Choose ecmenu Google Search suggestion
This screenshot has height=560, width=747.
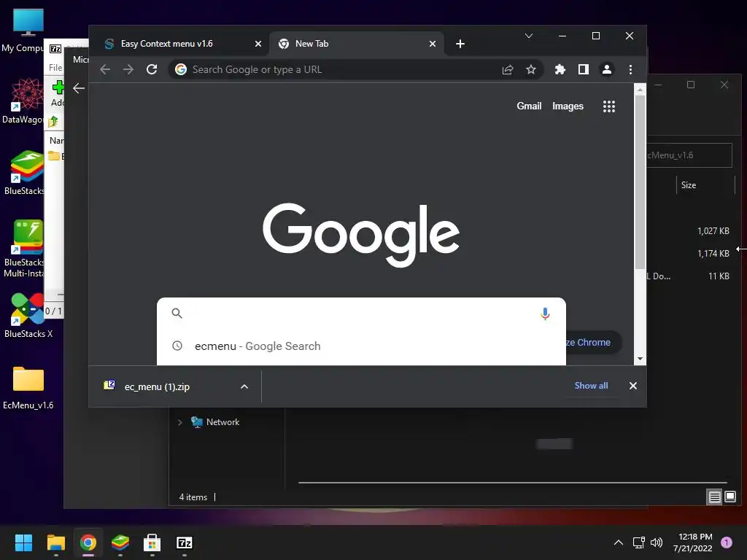point(361,346)
